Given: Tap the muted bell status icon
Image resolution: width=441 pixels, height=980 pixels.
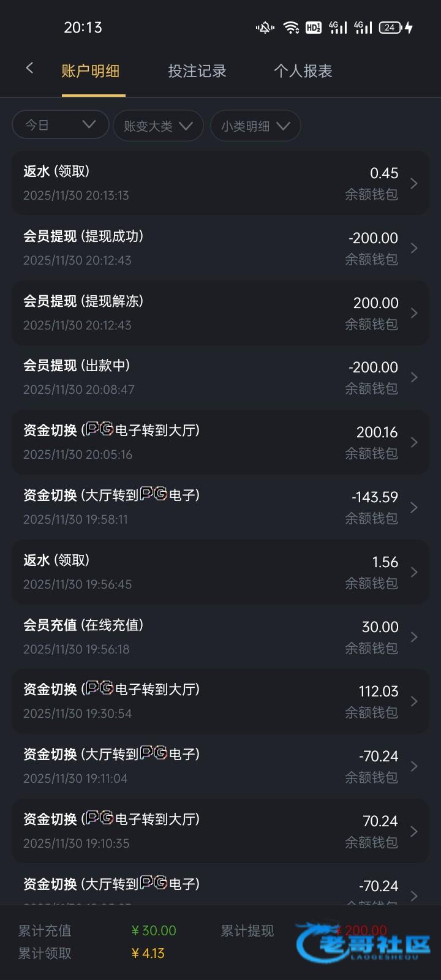Looking at the screenshot, I should pos(265,28).
